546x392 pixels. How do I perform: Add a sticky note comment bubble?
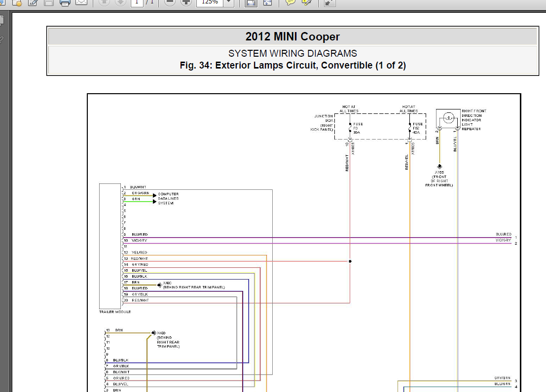[x=290, y=2]
